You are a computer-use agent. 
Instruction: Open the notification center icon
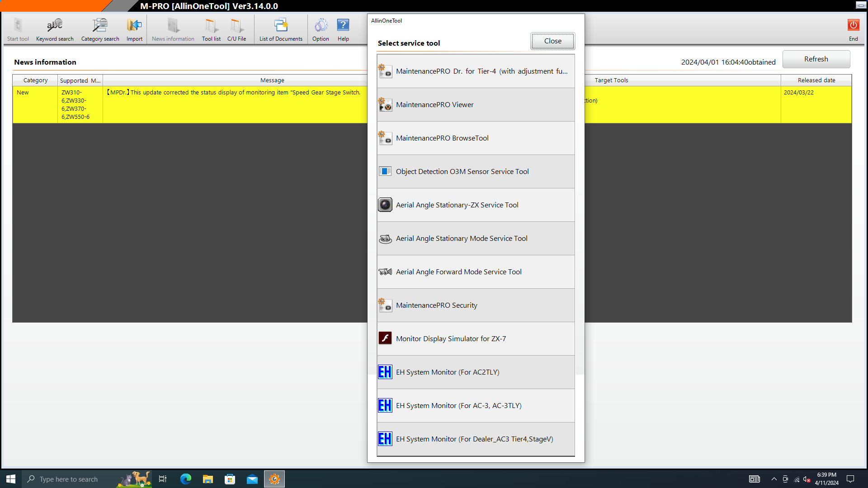850,479
